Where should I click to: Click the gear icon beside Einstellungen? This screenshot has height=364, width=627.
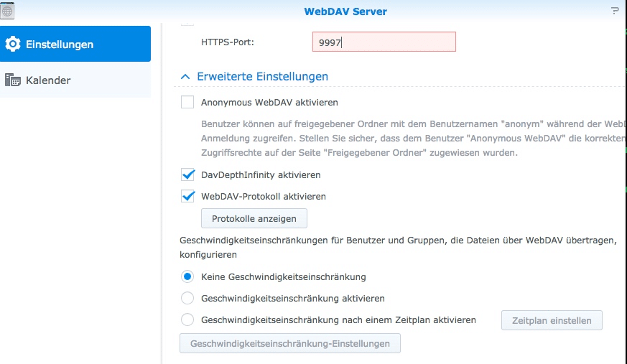point(13,45)
